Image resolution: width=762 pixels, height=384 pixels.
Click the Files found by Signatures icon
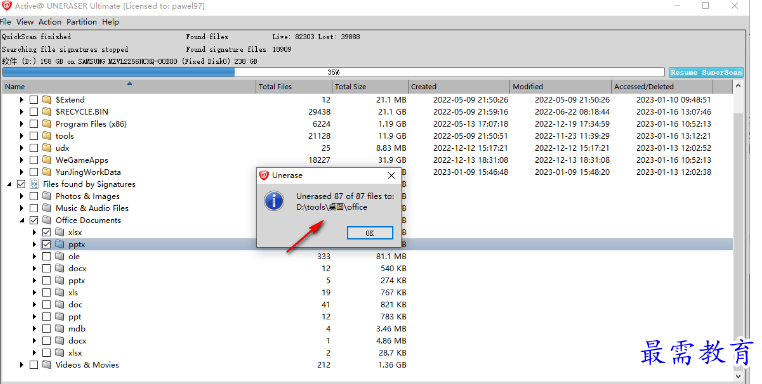click(34, 184)
